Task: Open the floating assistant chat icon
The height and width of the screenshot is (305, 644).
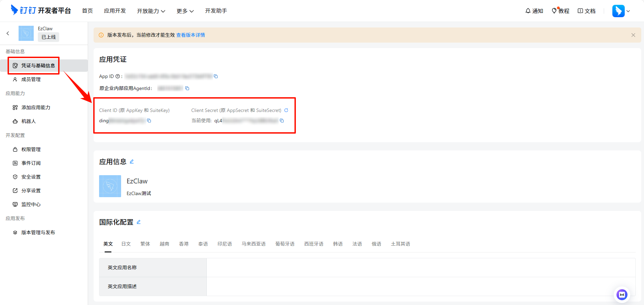Action: click(x=622, y=294)
